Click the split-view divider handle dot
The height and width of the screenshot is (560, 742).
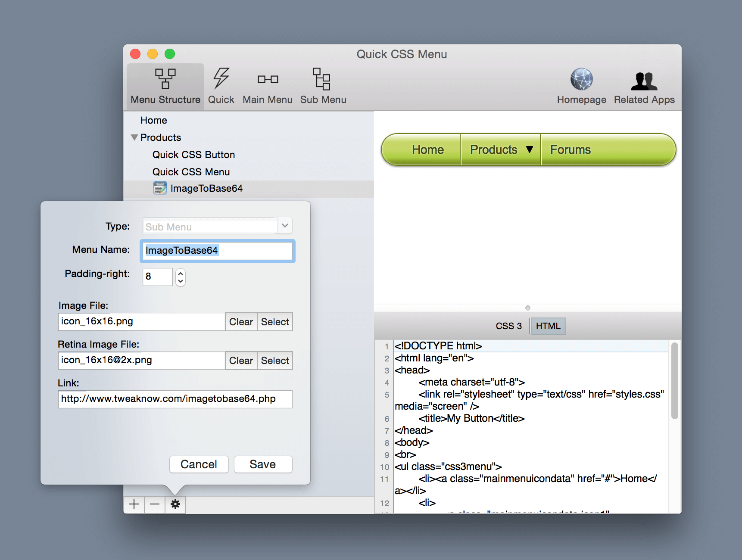528,308
